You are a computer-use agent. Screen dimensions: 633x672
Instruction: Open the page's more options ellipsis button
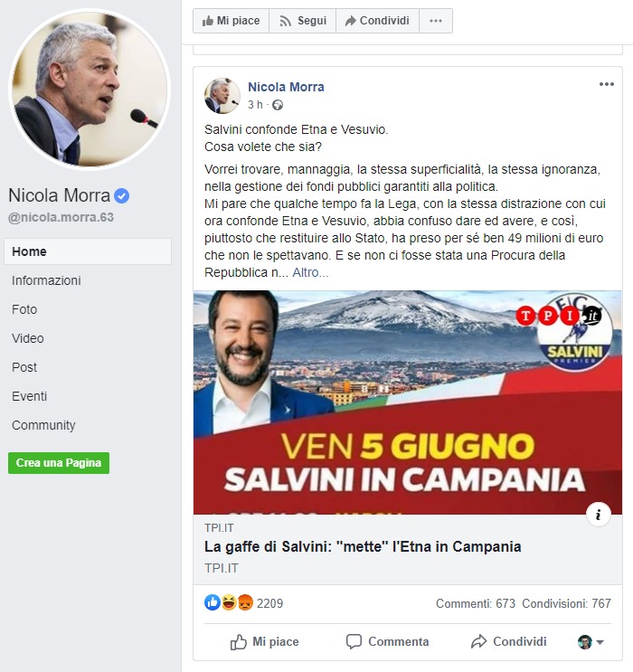(x=436, y=21)
